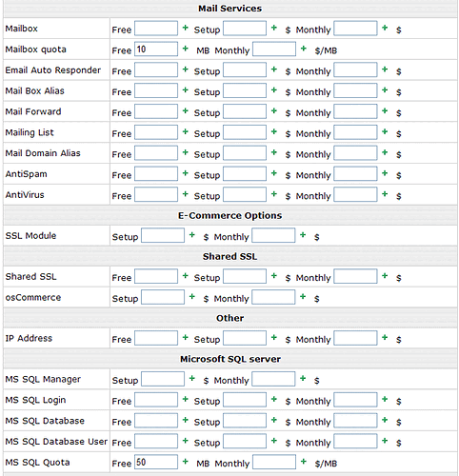Focus AntiVirus Setup input field
This screenshot has height=476, width=459.
click(x=245, y=194)
